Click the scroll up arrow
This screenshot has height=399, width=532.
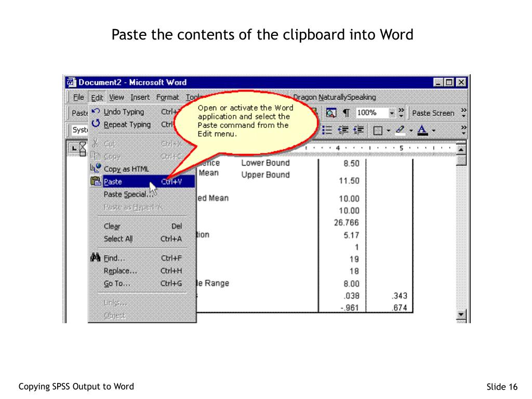click(461, 149)
